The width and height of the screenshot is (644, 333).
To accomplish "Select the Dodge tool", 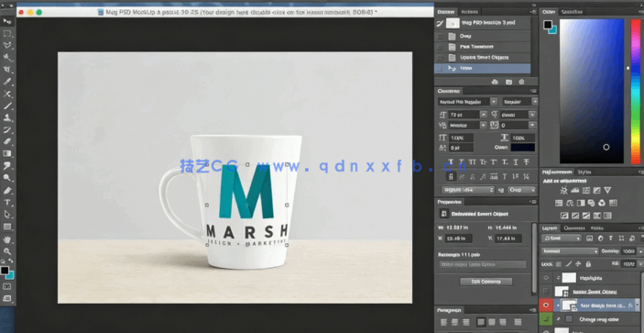I will [x=7, y=178].
